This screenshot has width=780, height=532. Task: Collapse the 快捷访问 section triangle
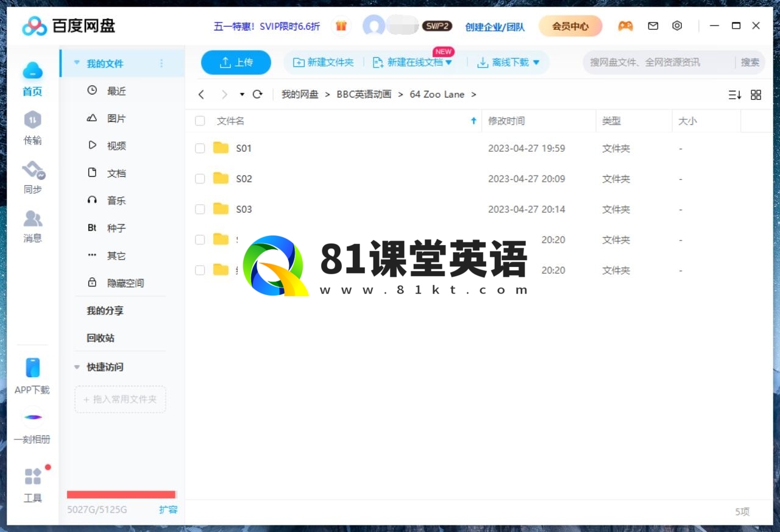(x=77, y=367)
